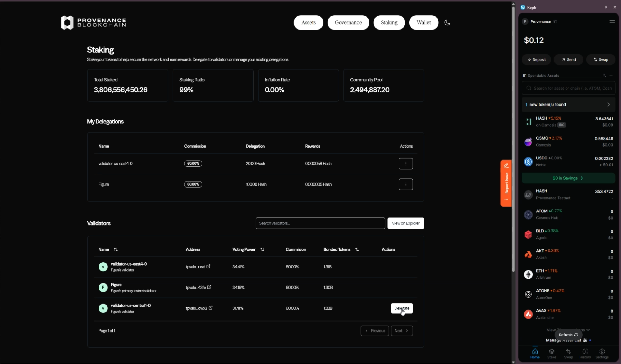Open History tab in Keplr footer
The height and width of the screenshot is (364, 621).
(585, 353)
